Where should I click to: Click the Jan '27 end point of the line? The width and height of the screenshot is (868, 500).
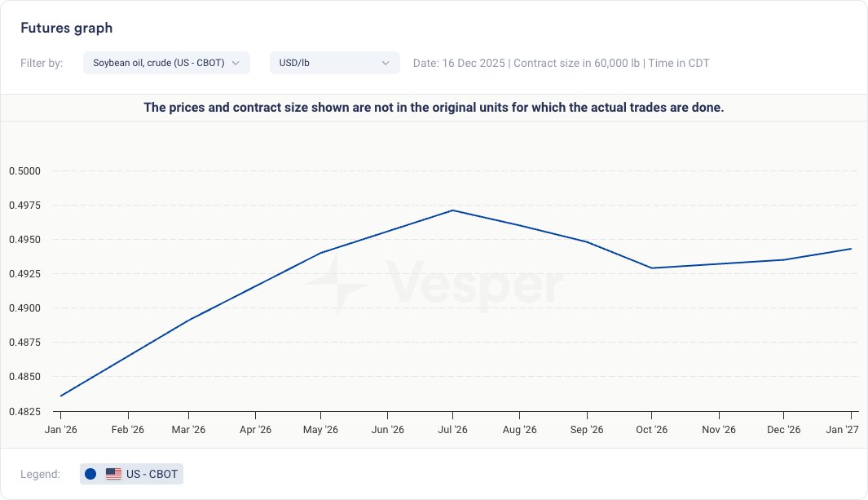tap(850, 249)
